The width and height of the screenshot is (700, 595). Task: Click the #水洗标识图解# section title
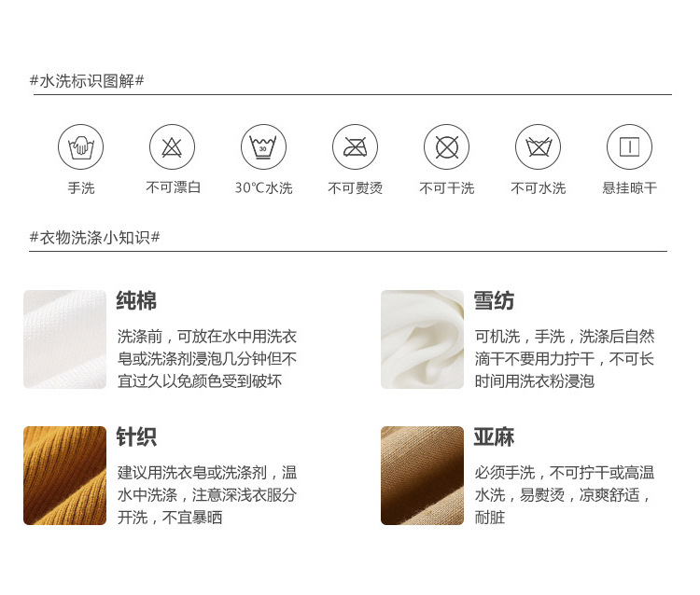click(87, 81)
